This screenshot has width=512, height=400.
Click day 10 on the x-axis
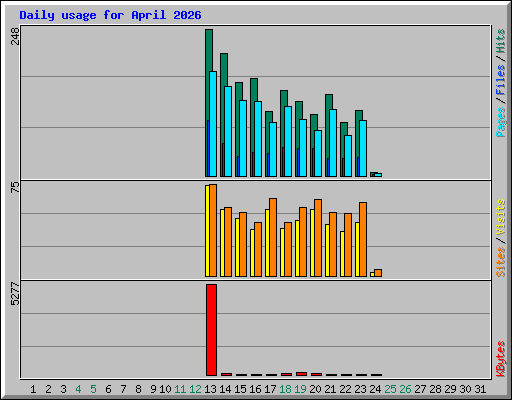coord(165,389)
